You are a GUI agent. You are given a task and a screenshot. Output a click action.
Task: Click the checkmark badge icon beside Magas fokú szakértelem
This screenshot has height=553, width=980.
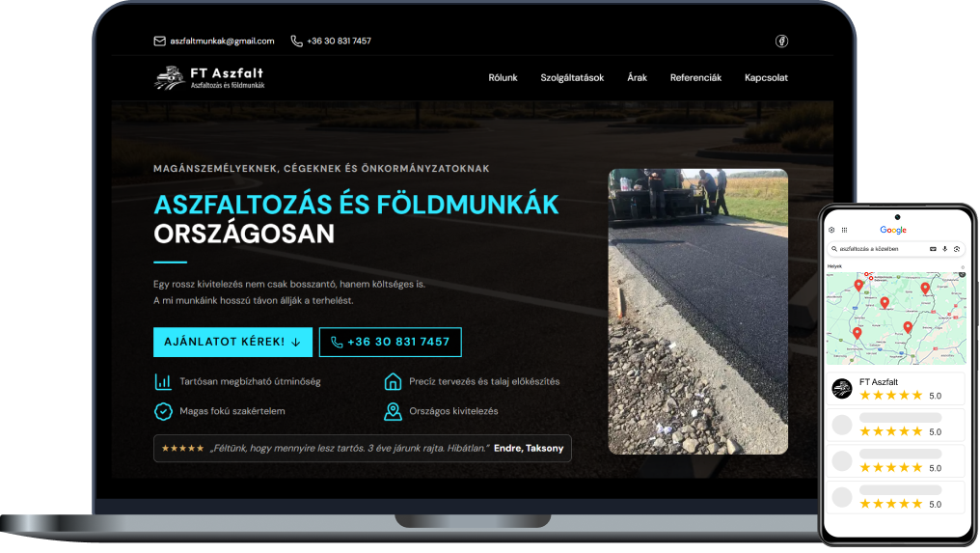pos(163,411)
